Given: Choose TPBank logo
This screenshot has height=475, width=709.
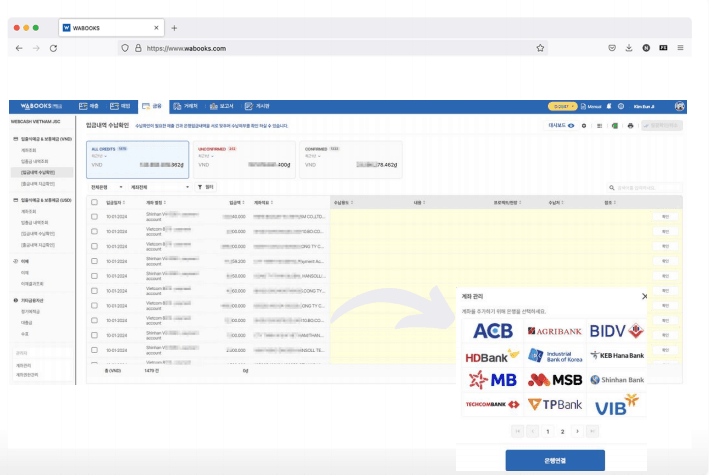Looking at the screenshot, I should pos(555,404).
